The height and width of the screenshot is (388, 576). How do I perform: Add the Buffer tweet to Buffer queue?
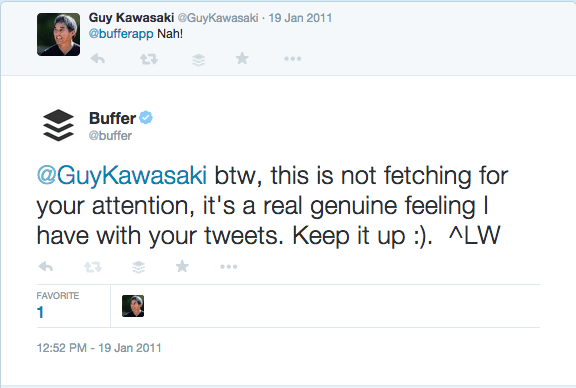pyautogui.click(x=138, y=267)
